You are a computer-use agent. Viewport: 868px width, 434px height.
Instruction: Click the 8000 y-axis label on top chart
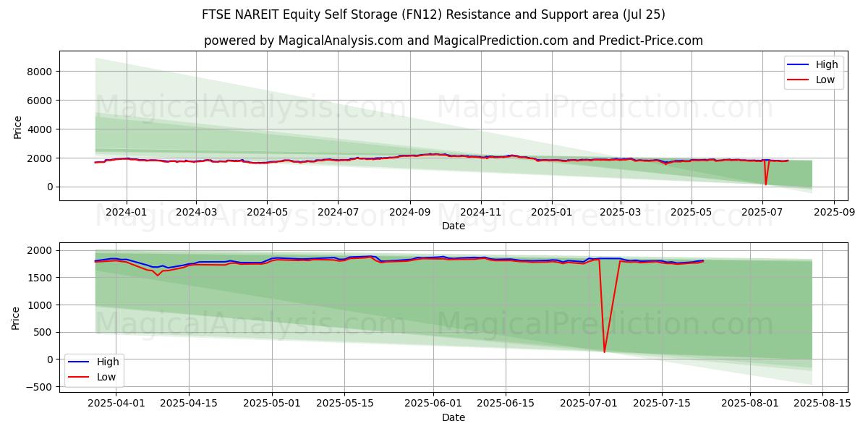[41, 71]
